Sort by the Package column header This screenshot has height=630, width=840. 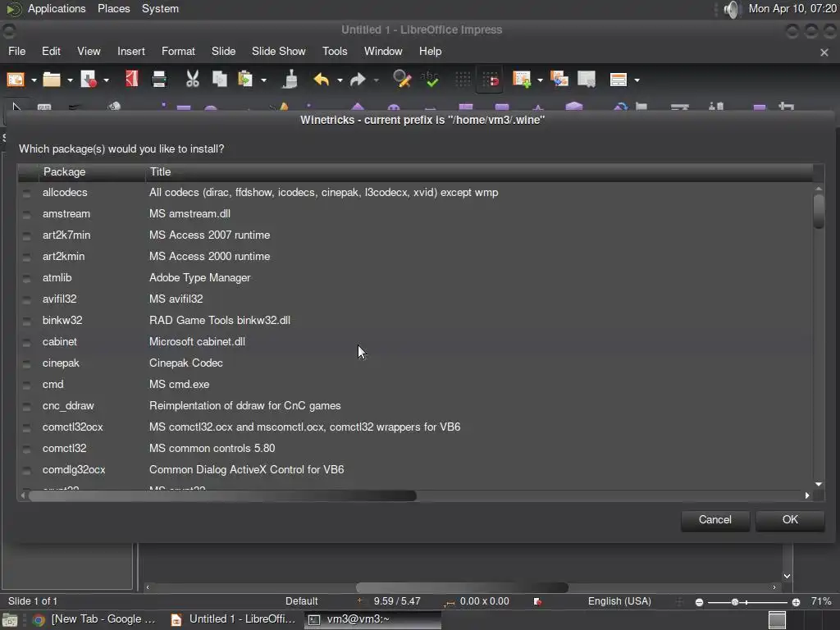click(x=92, y=172)
